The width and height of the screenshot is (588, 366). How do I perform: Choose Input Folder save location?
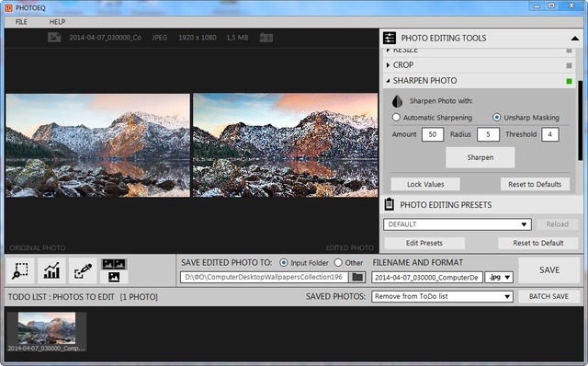click(x=284, y=263)
